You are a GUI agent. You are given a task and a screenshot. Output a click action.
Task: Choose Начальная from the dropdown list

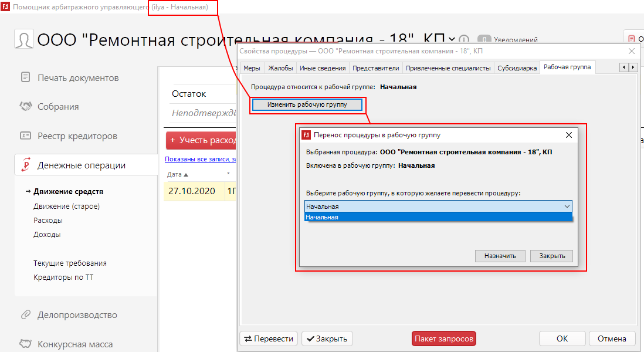tap(438, 217)
